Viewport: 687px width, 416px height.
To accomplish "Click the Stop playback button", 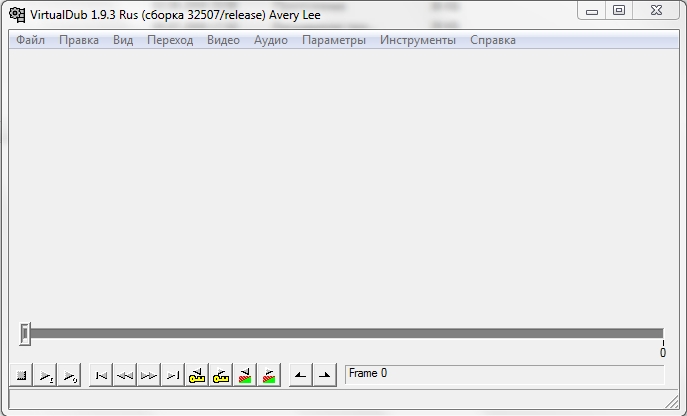I will point(21,375).
